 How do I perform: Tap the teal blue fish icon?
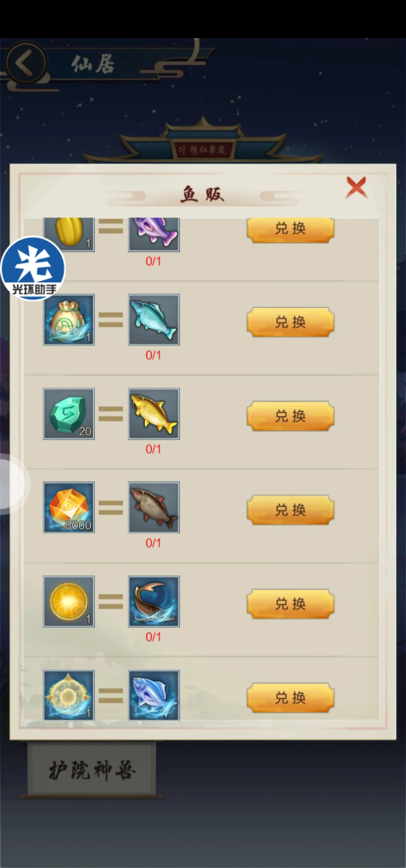click(x=154, y=320)
